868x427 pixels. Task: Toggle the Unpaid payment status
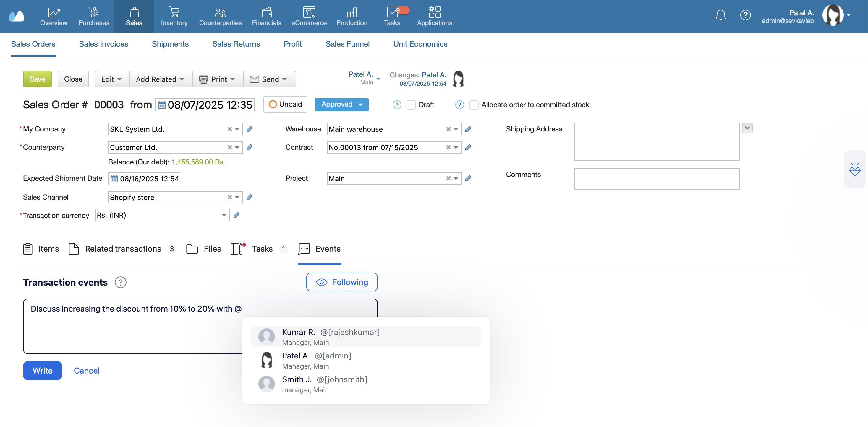click(x=285, y=104)
